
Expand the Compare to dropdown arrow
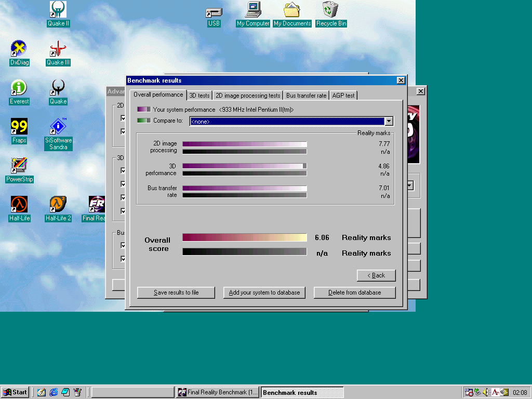(389, 121)
